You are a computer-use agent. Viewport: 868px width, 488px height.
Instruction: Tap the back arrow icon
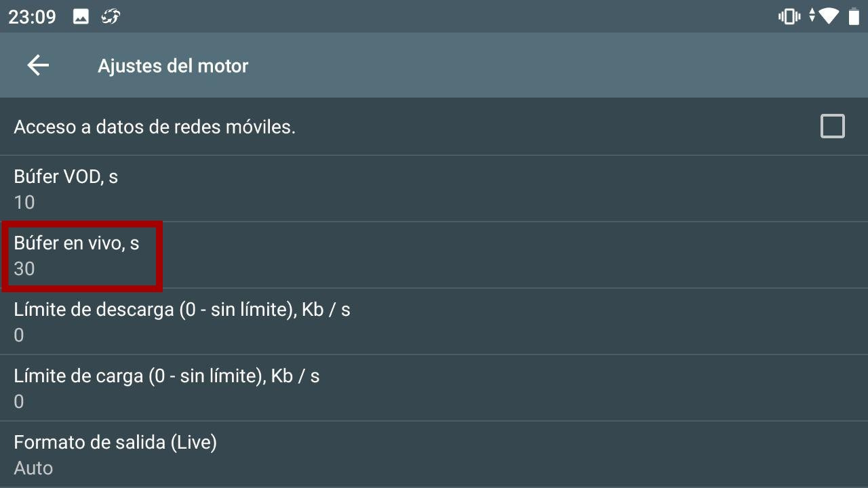(38, 66)
